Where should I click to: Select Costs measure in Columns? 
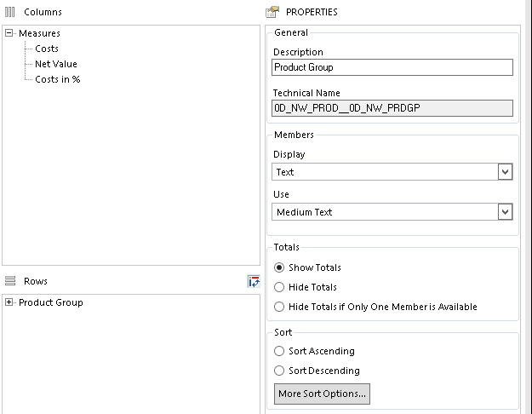(47, 49)
